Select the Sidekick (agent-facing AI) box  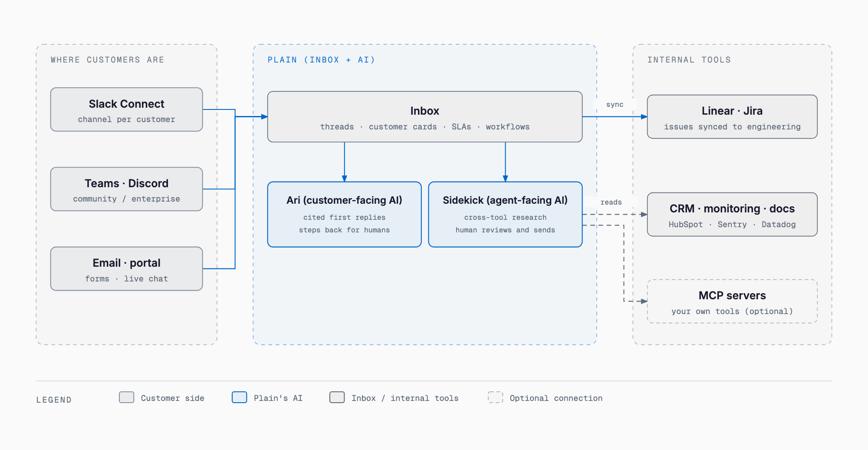[x=505, y=214]
